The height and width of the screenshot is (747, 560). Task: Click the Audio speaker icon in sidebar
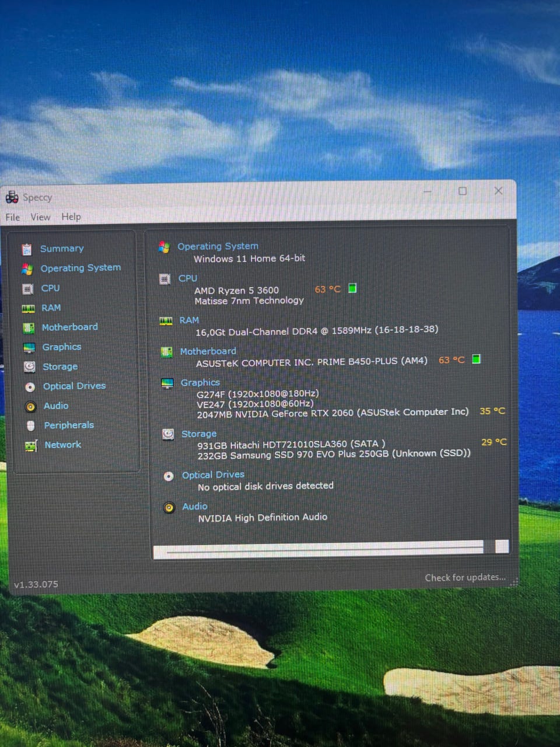click(x=31, y=407)
